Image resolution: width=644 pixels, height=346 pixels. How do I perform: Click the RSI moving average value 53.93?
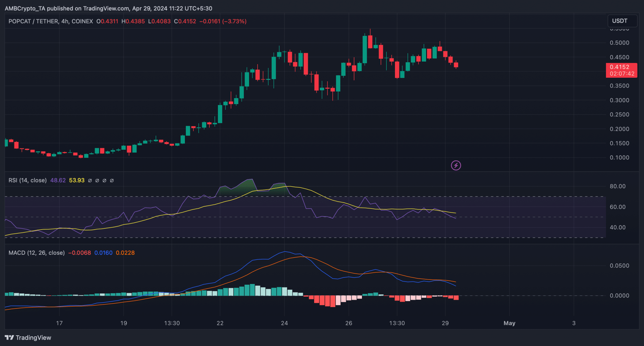77,180
